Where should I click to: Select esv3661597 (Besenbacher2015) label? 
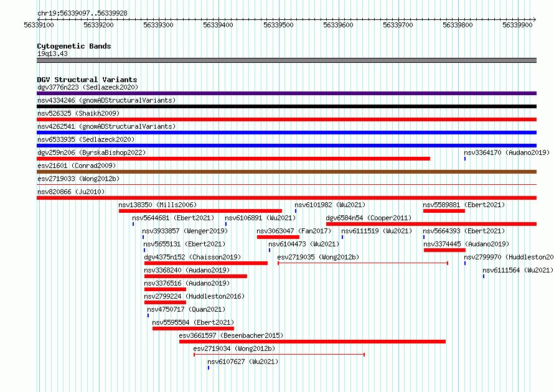tap(231, 335)
